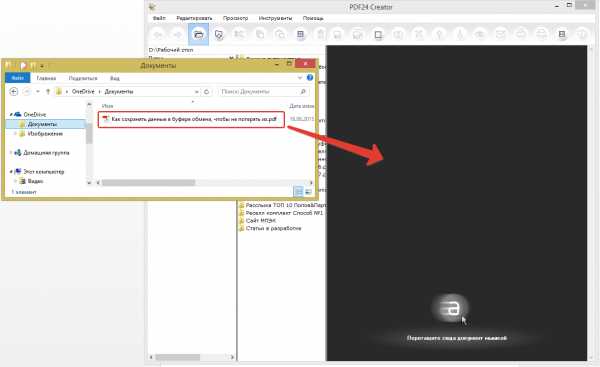Switch to the Вид ribbon tab
The height and width of the screenshot is (367, 600).
115,78
